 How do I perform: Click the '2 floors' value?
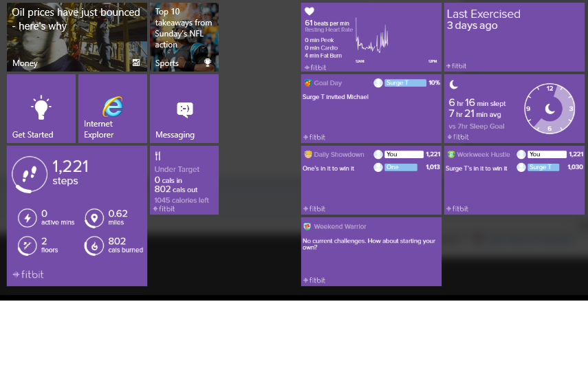(x=50, y=245)
